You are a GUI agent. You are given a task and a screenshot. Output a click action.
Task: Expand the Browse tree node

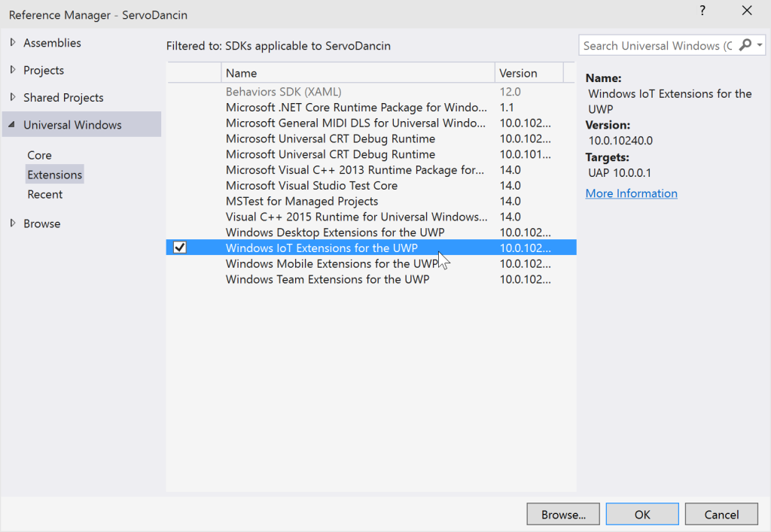12,223
